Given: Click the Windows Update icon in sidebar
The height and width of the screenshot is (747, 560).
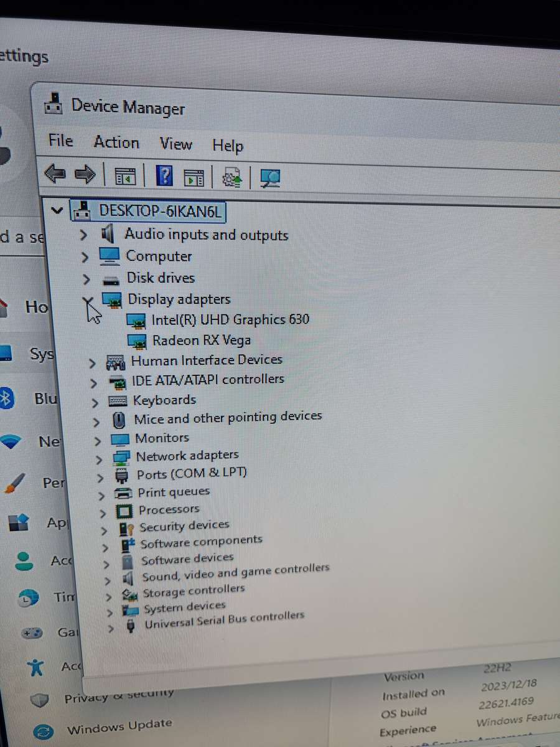Looking at the screenshot, I should [42, 731].
